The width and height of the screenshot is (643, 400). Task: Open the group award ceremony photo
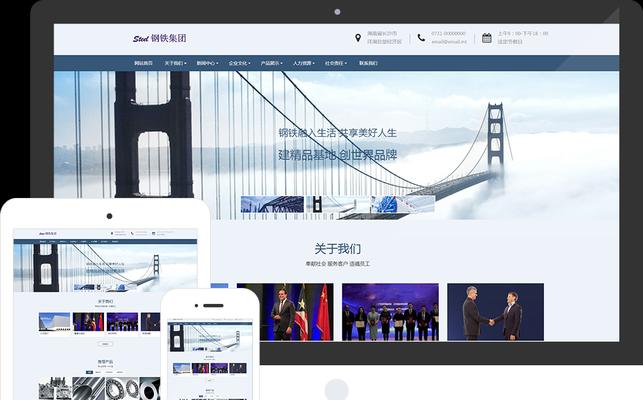(390, 312)
